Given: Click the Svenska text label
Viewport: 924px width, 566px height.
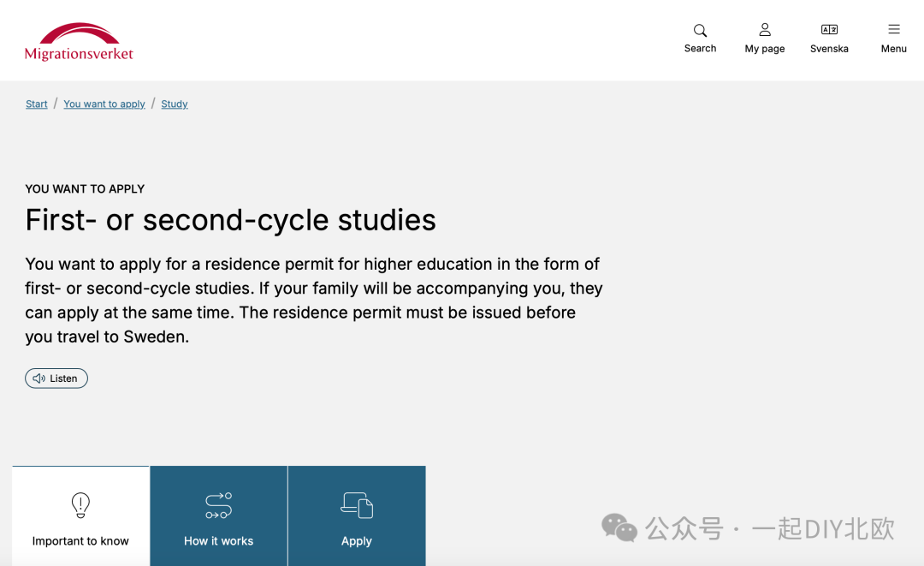Looking at the screenshot, I should [829, 49].
